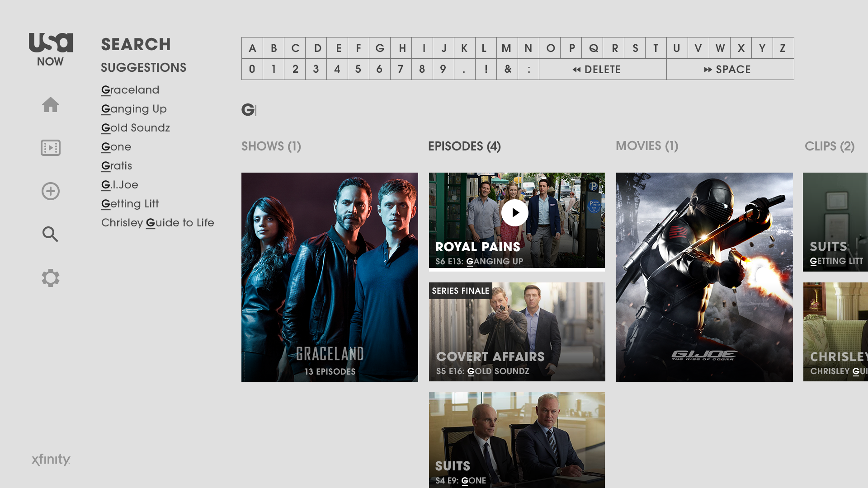Click the letter O key
Viewport: 868px width, 488px height.
pos(550,48)
